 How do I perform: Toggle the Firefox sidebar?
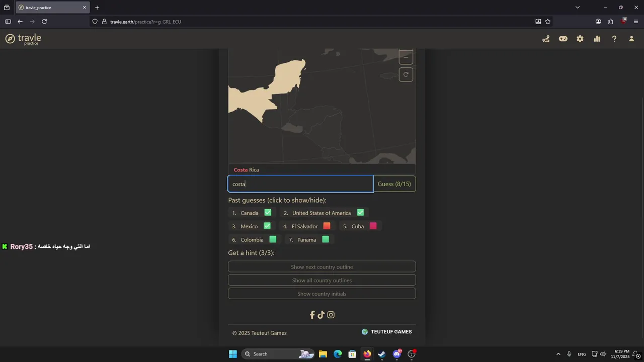(8, 22)
